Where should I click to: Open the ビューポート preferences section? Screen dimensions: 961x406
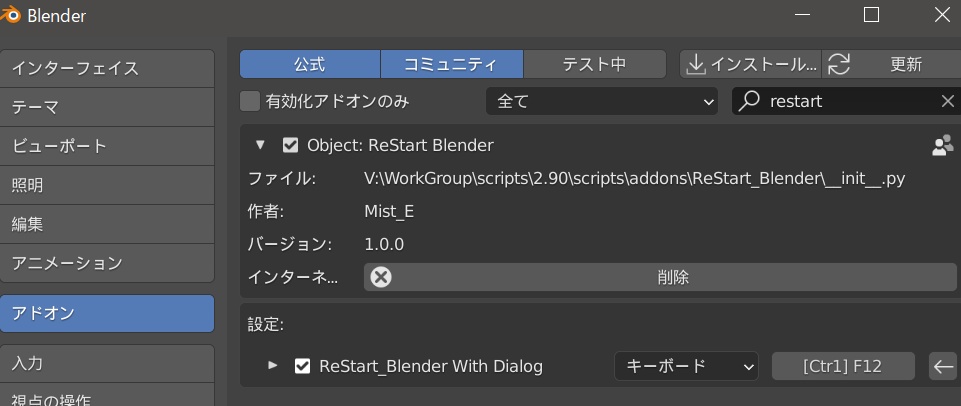point(107,146)
